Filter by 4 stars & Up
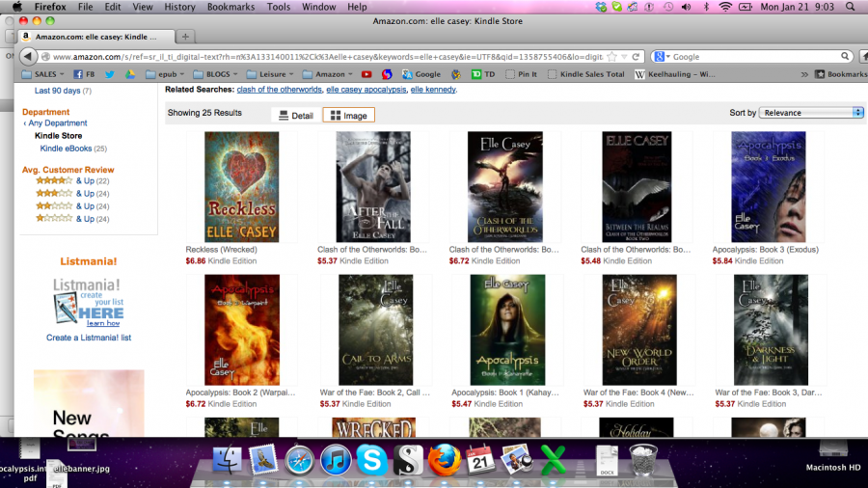The width and height of the screenshot is (868, 488). (x=72, y=180)
